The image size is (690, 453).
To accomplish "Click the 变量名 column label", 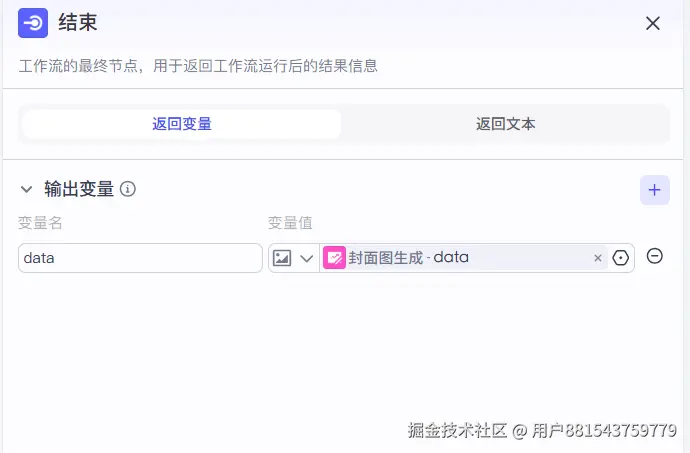I will pos(40,223).
